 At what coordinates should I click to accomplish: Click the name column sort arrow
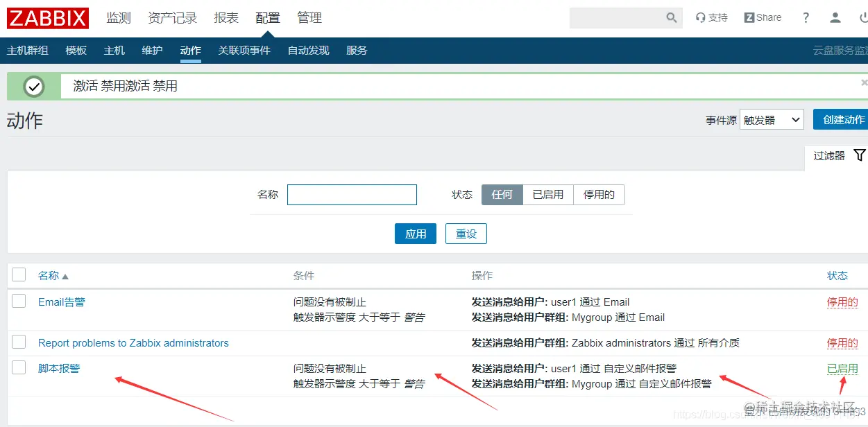(x=65, y=276)
